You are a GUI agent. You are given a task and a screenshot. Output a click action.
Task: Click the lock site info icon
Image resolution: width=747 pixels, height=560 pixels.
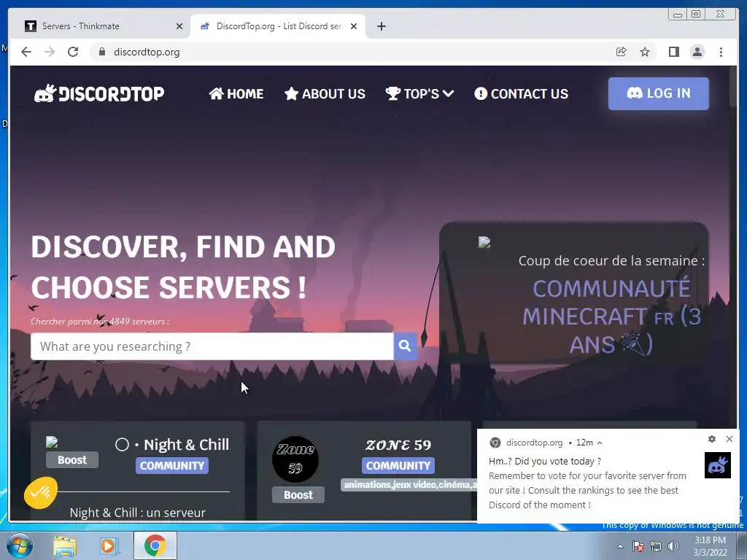point(101,52)
